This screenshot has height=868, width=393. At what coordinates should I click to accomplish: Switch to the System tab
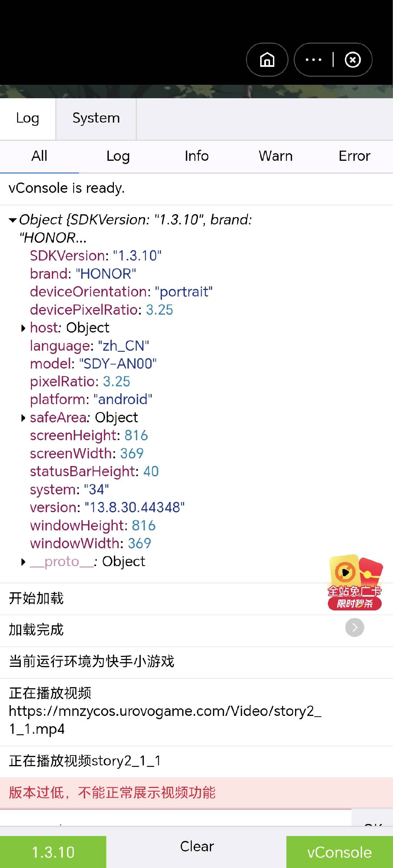point(96,118)
